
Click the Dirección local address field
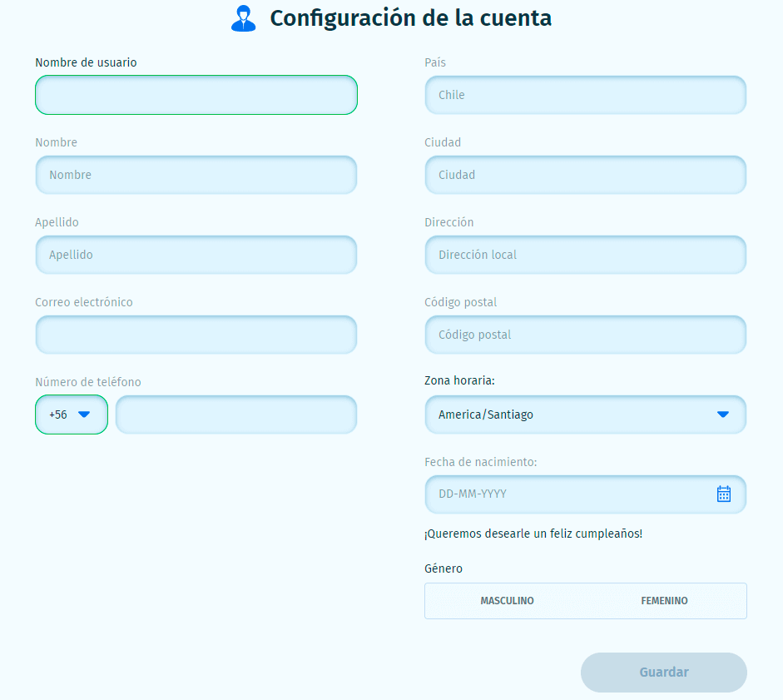pos(585,255)
